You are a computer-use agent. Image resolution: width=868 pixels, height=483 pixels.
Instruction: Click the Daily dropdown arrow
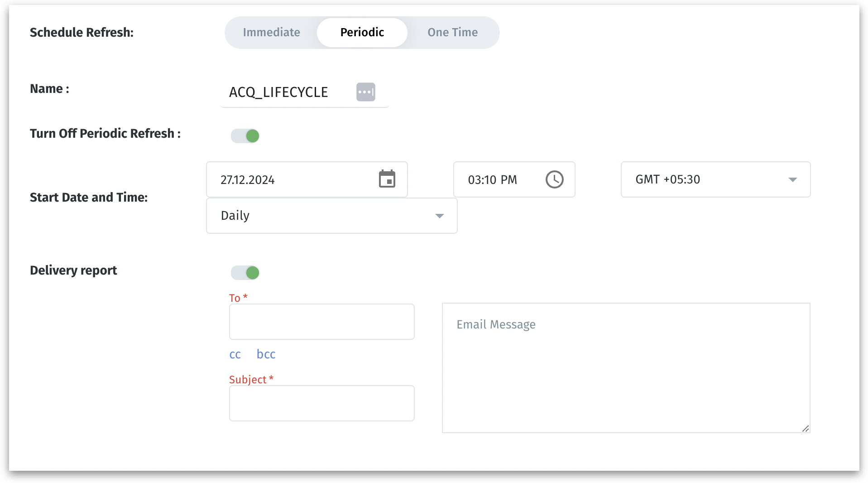439,216
